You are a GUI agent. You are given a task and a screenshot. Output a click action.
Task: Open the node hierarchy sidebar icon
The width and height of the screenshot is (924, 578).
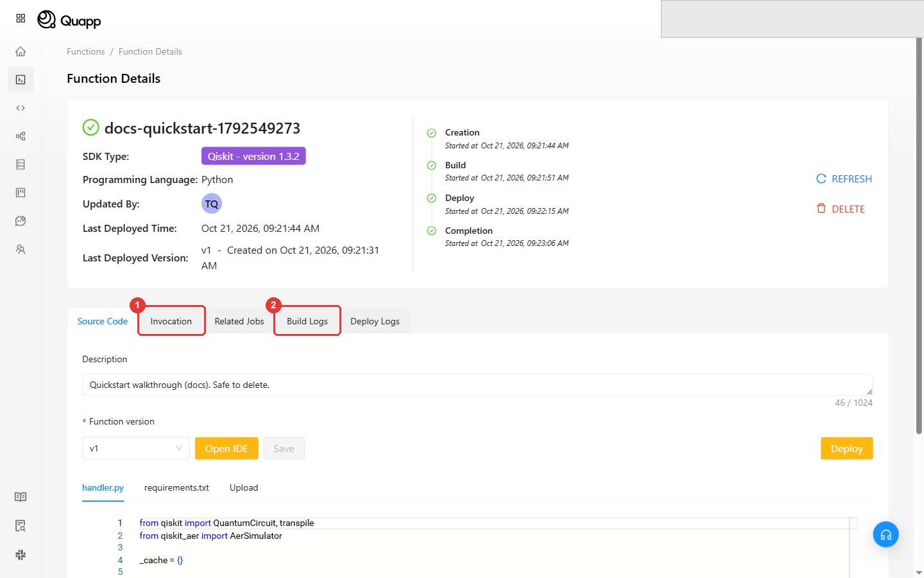tap(21, 136)
